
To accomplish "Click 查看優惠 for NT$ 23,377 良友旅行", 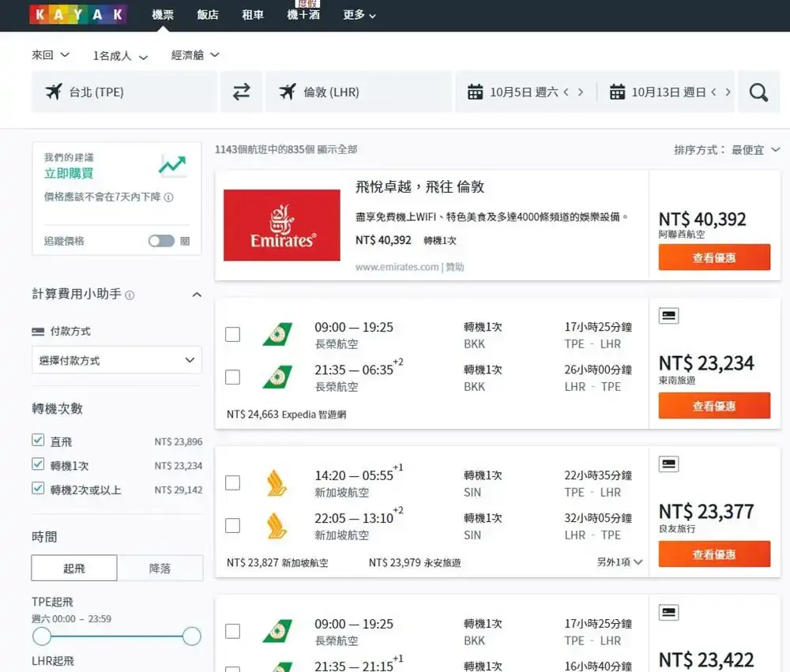I will coord(714,554).
